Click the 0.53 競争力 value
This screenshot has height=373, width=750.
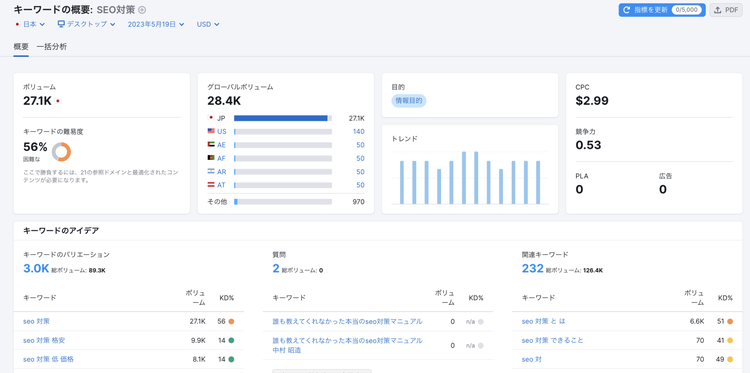tap(588, 145)
